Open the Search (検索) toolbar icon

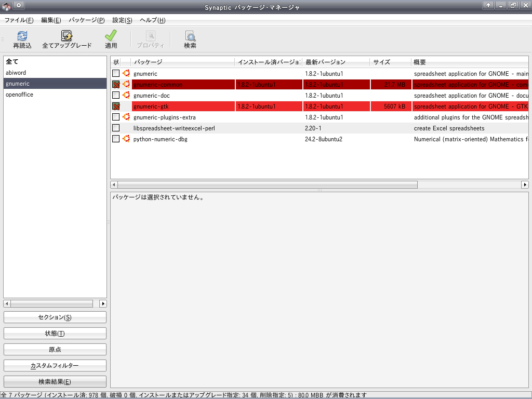pyautogui.click(x=190, y=36)
